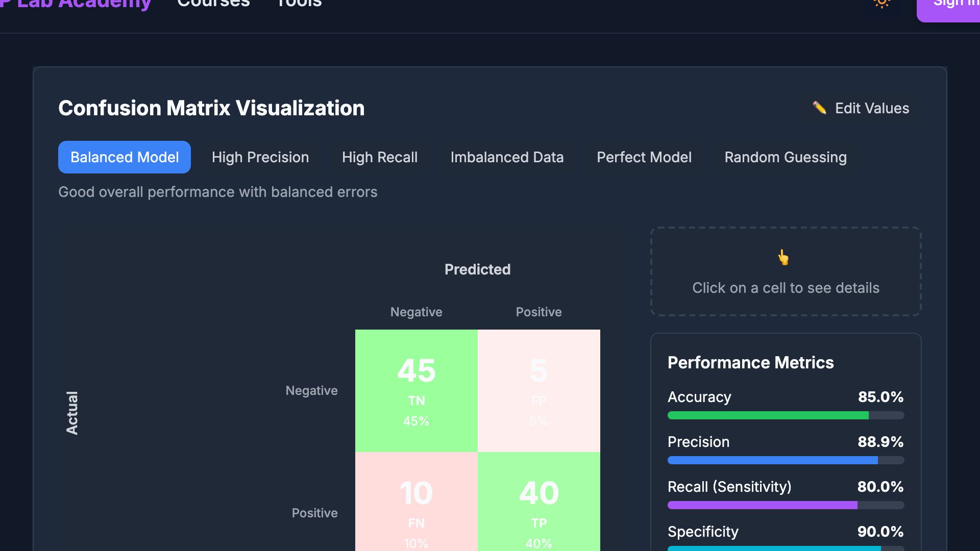Screen dimensions: 980x551
Task: Click the Positive row label
Action: coord(314,513)
